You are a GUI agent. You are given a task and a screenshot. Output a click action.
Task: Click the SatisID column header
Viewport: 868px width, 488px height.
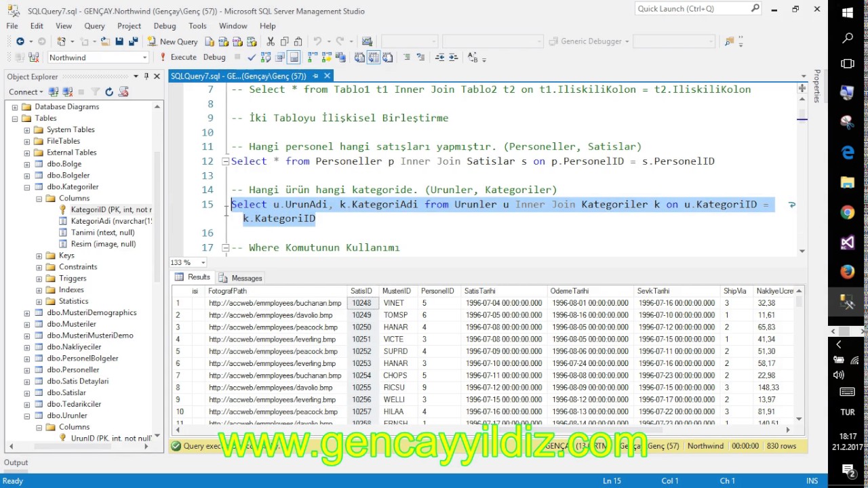click(361, 291)
